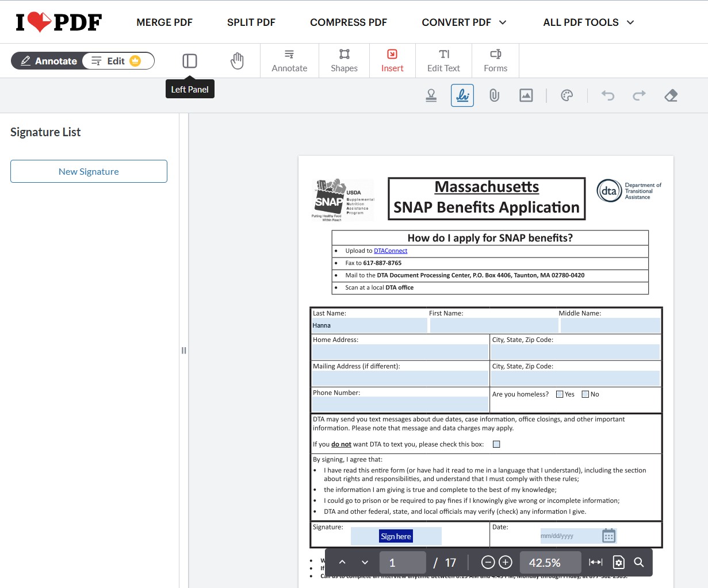The width and height of the screenshot is (708, 588).
Task: Open the color palette picker
Action: (x=567, y=95)
